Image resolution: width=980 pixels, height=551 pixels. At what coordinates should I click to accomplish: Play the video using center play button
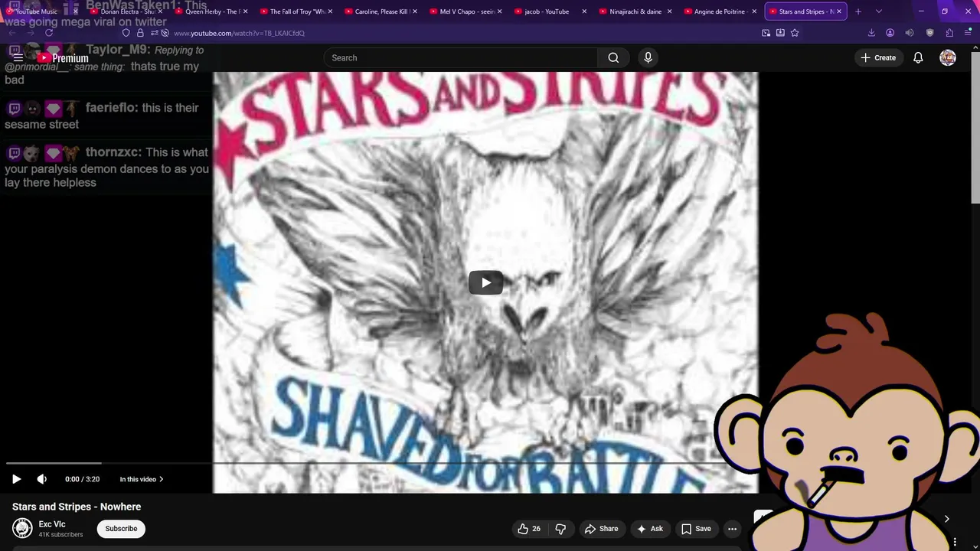tap(485, 282)
